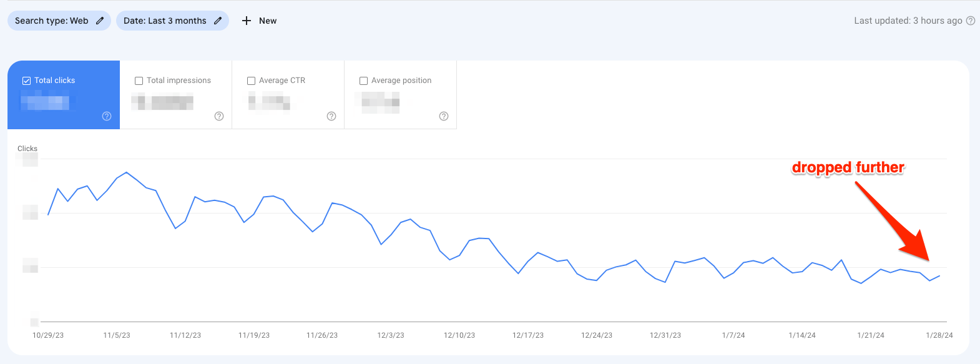Open help icon in Total clicks card

(x=107, y=116)
